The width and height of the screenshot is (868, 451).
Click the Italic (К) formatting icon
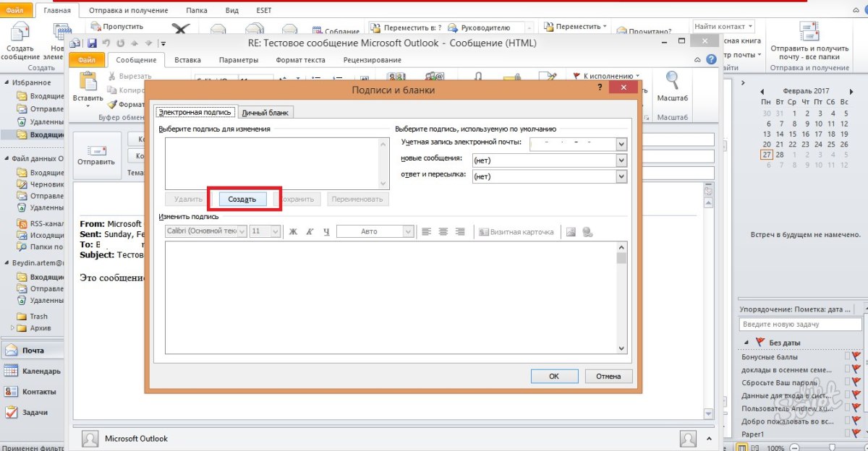point(310,232)
